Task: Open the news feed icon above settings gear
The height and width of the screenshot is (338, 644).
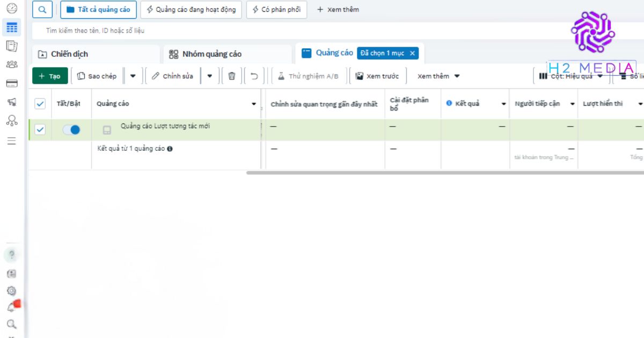Action: coord(11,274)
